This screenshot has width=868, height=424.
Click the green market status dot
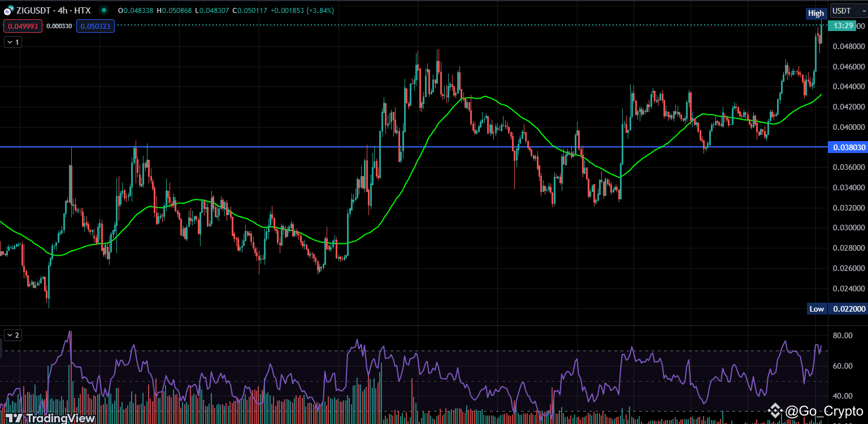point(103,10)
